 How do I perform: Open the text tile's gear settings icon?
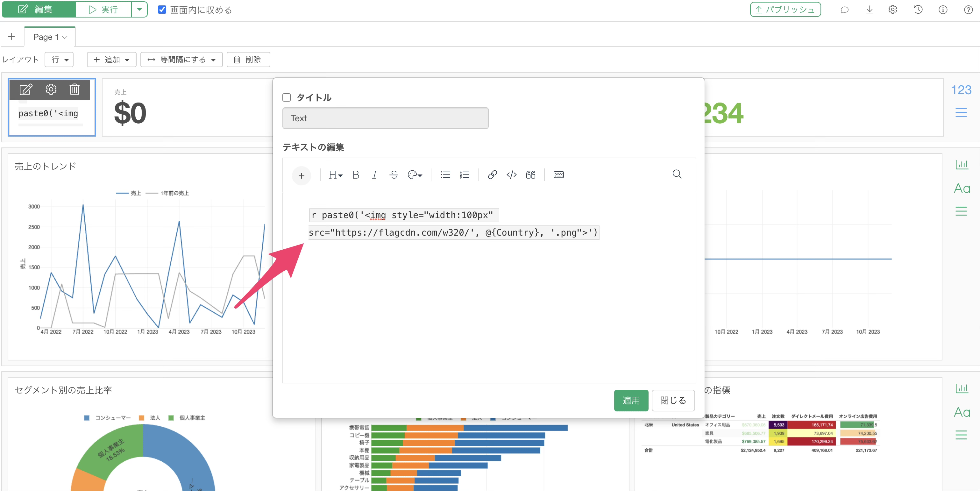click(x=51, y=89)
